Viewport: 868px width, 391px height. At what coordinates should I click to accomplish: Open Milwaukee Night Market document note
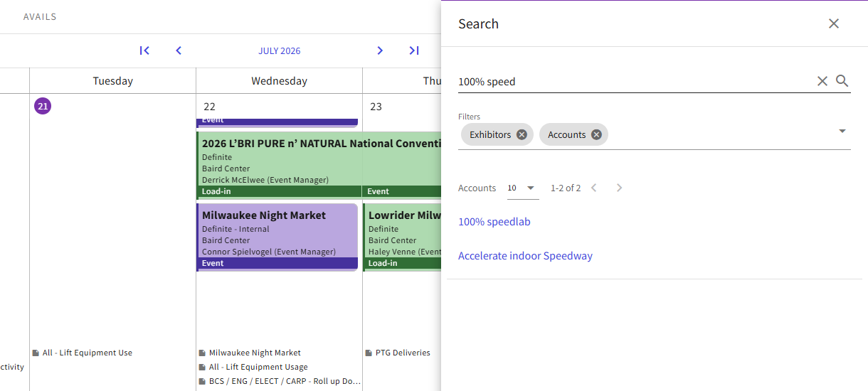click(250, 353)
